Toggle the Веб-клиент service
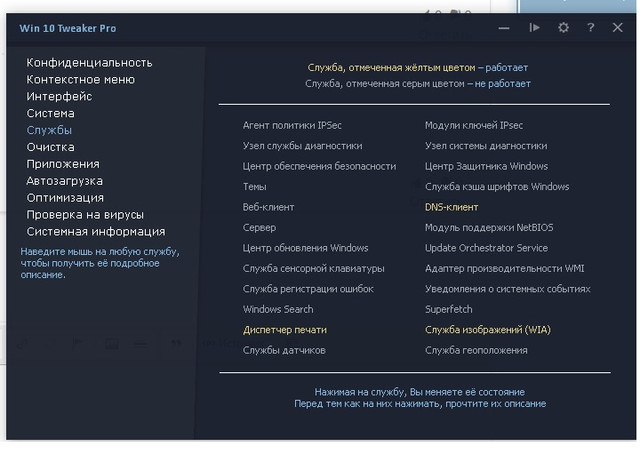Viewport: 640px width, 453px height. click(x=269, y=207)
